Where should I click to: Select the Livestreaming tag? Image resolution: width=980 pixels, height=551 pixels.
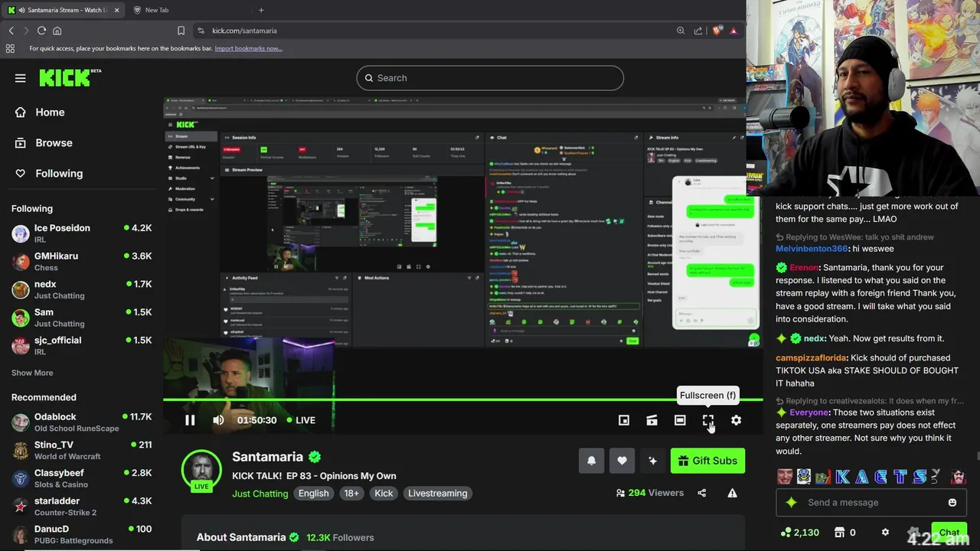[437, 494]
